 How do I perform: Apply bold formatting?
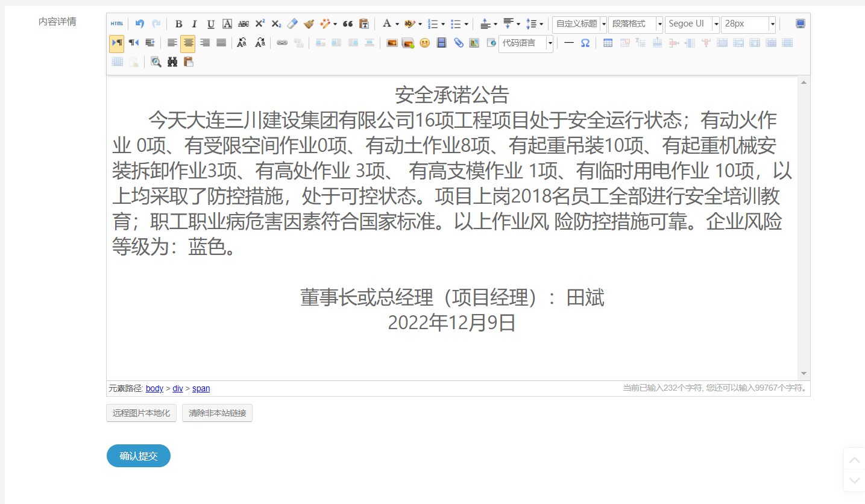178,24
